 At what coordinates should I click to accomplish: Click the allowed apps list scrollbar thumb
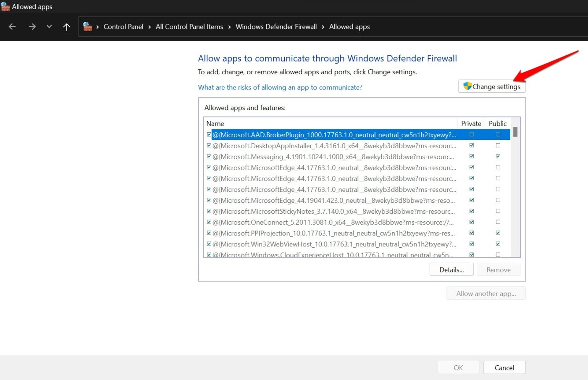(x=515, y=132)
